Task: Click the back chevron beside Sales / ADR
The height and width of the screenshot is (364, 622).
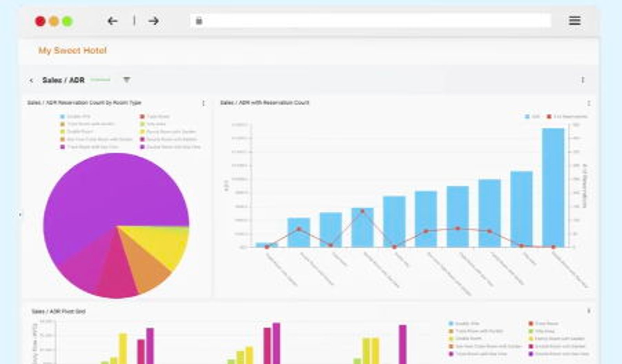Action: click(x=31, y=80)
